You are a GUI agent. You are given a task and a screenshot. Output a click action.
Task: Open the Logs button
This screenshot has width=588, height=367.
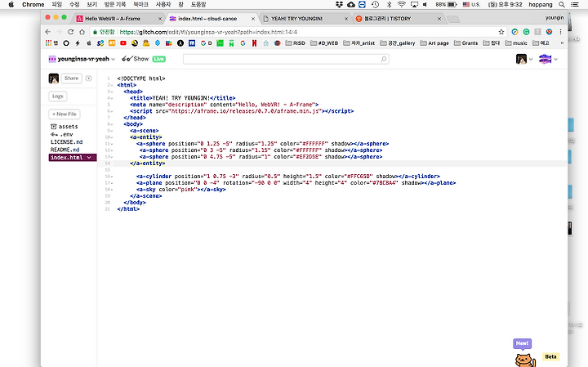point(58,96)
